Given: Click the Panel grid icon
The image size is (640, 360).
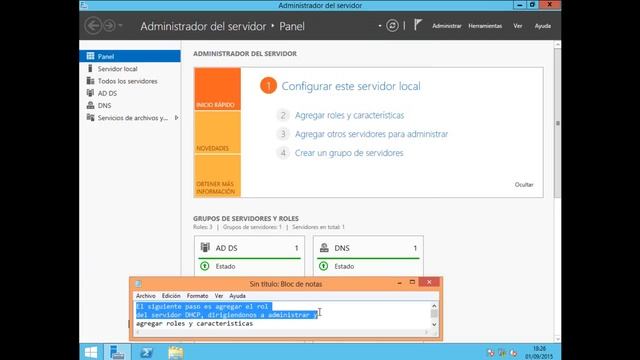Looking at the screenshot, I should coord(90,56).
